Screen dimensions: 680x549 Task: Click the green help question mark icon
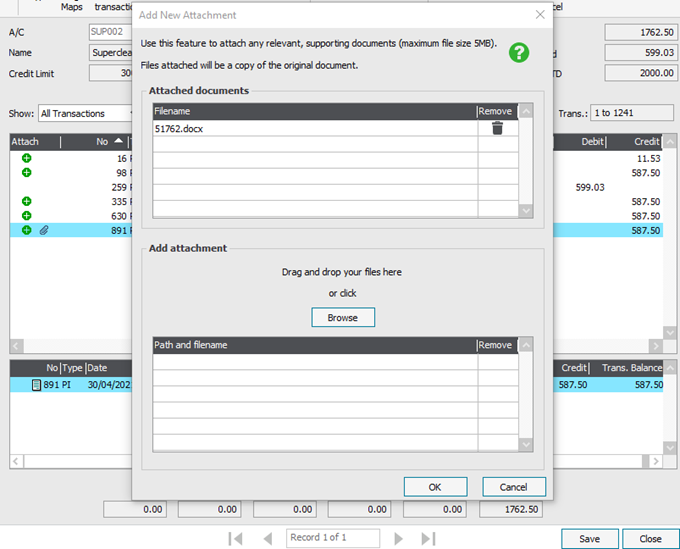pos(518,52)
